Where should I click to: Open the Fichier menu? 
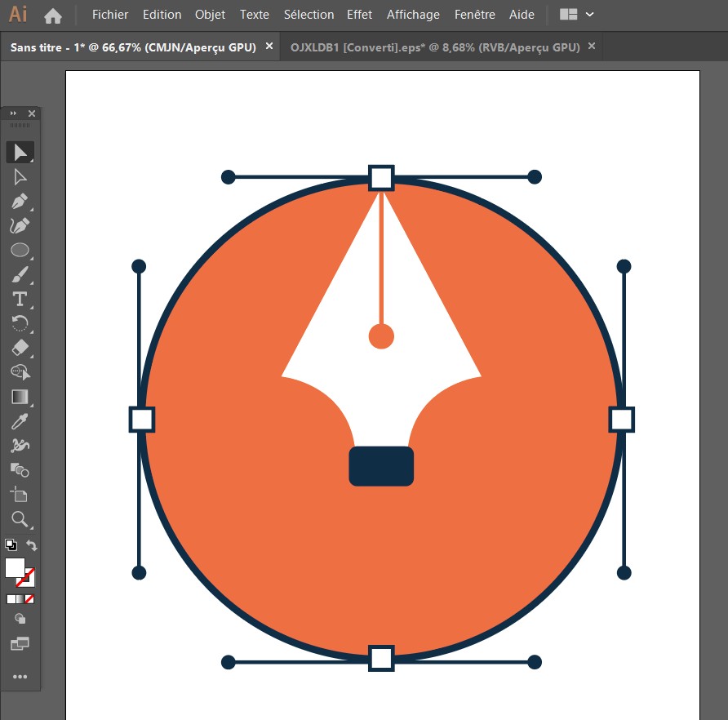click(x=110, y=15)
